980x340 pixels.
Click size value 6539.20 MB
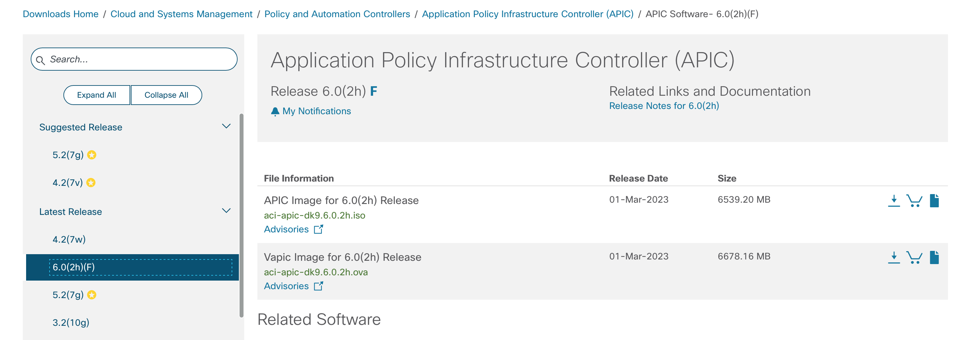744,199
